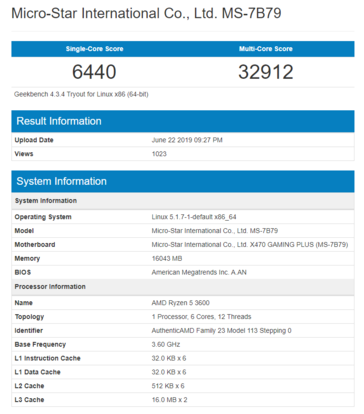
Task: Click the 'Multi-Core Score' header label
Action: pyautogui.click(x=266, y=49)
